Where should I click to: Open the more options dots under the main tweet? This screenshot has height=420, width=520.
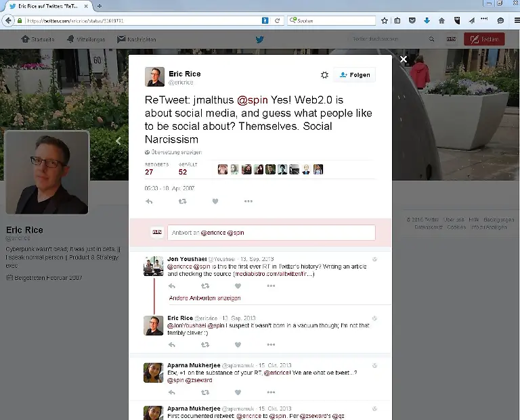click(x=248, y=201)
